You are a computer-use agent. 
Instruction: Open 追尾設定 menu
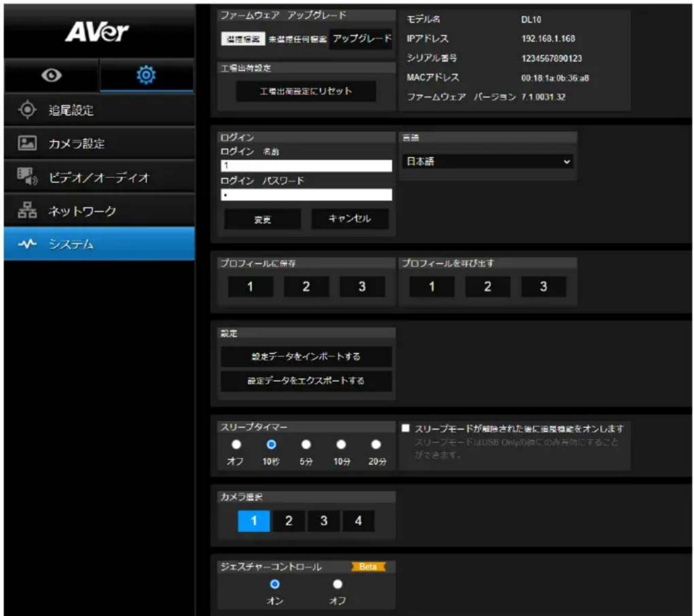pos(99,110)
